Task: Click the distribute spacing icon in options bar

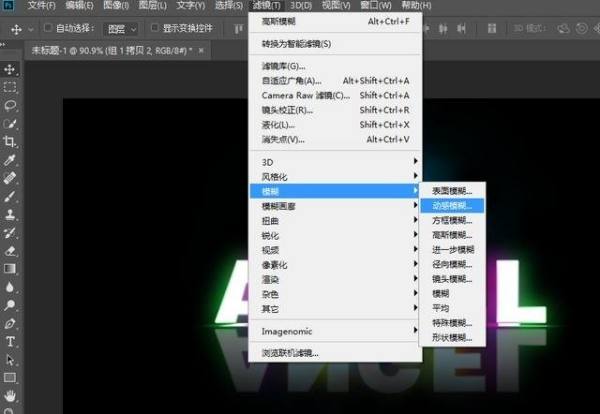Action: [x=492, y=28]
